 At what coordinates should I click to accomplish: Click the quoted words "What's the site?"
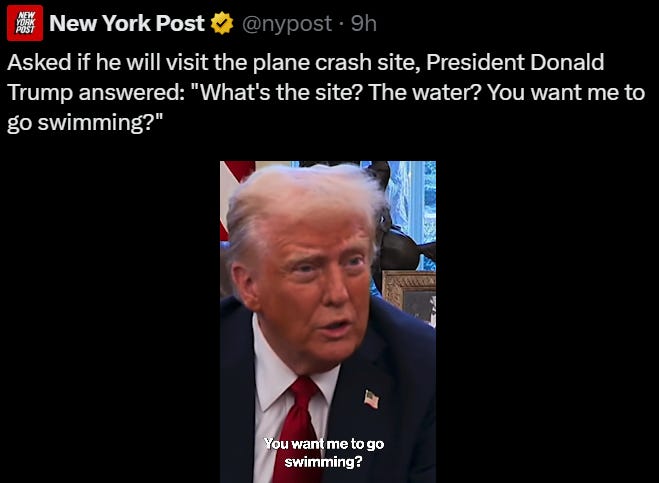coord(277,92)
